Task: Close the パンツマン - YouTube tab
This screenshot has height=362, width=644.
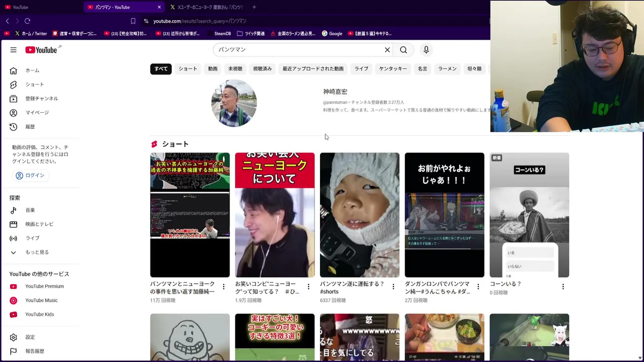Action: (x=159, y=7)
